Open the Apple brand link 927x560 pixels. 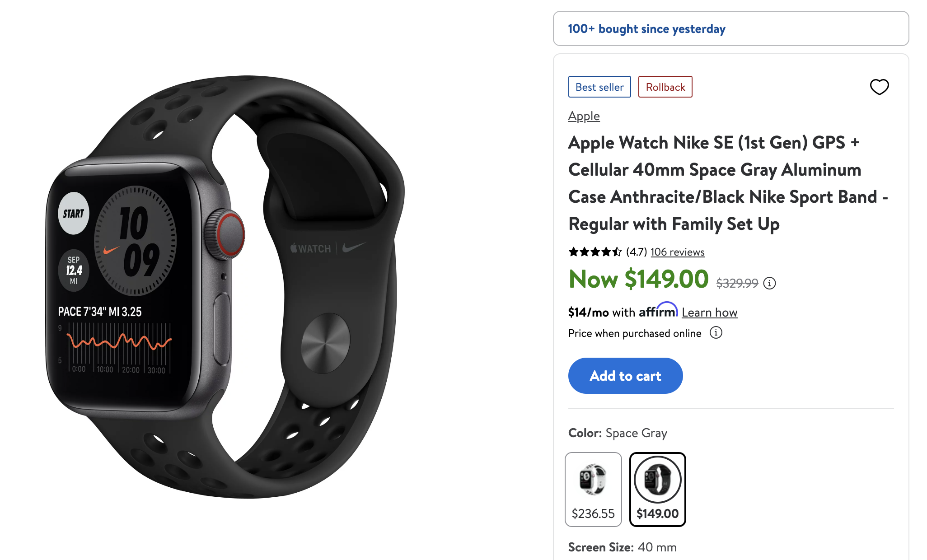[584, 116]
